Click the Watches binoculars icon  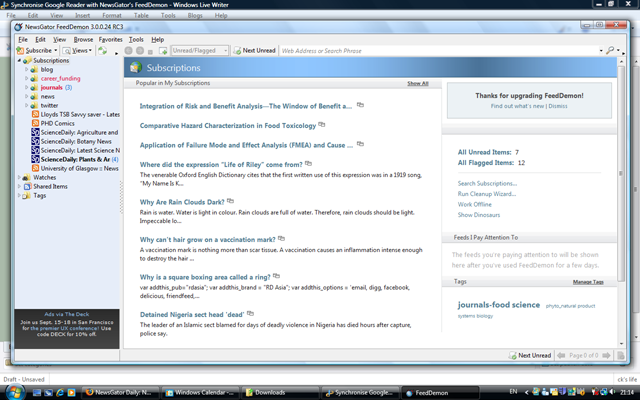[27, 177]
